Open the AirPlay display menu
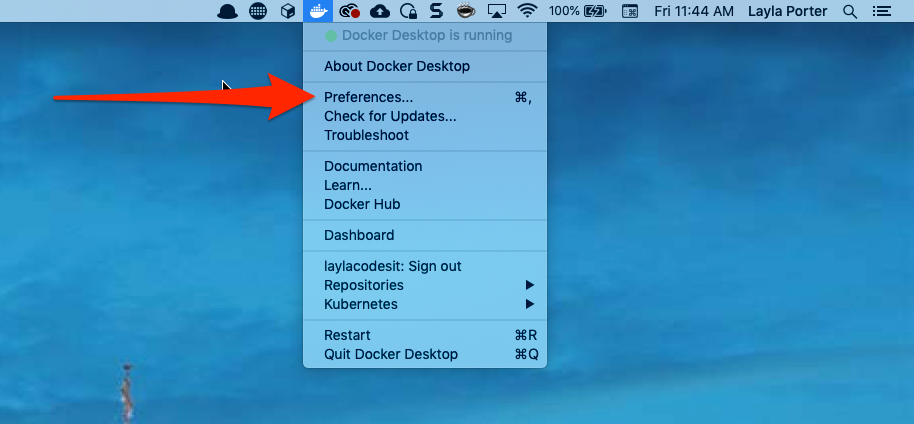 (x=496, y=11)
